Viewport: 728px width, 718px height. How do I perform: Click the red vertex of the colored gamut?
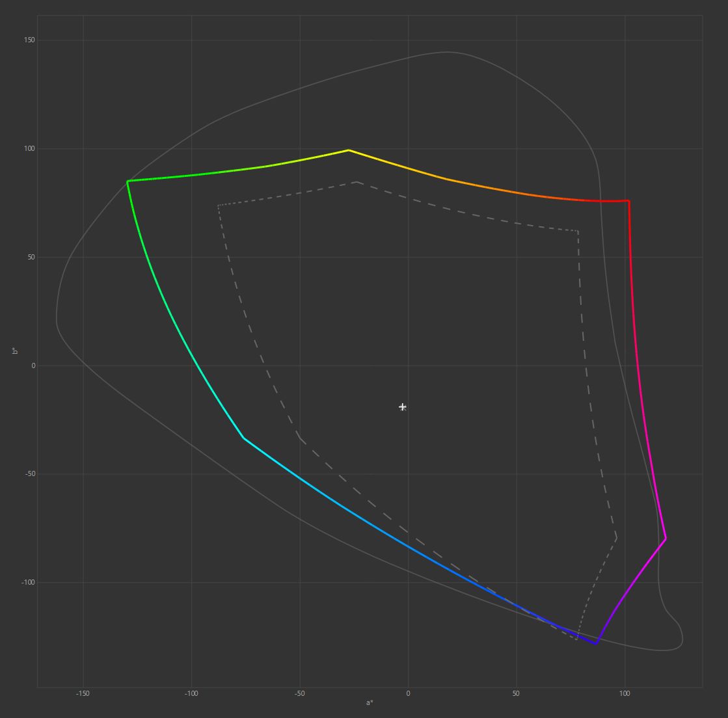pyautogui.click(x=628, y=201)
